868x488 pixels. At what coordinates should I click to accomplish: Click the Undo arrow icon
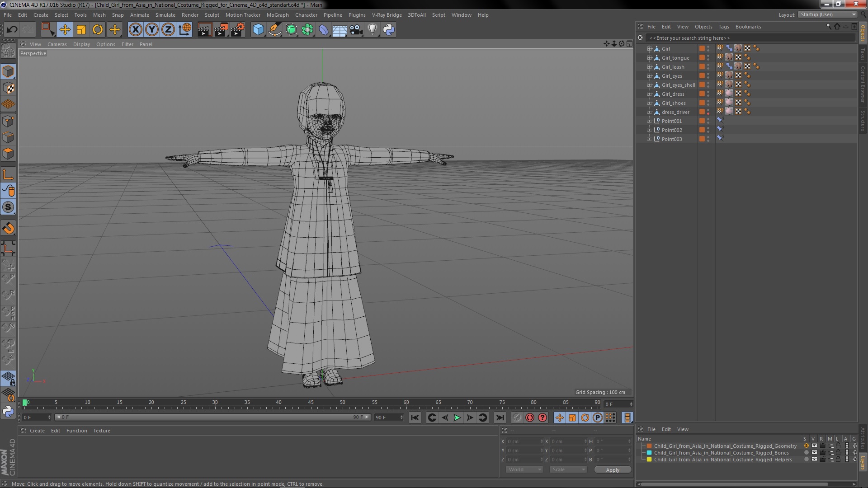(12, 30)
